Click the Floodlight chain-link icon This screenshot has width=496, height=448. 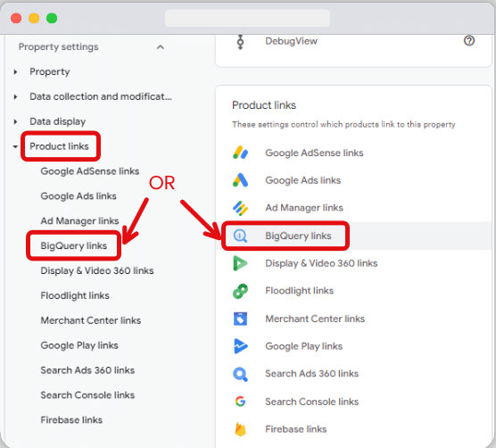240,291
